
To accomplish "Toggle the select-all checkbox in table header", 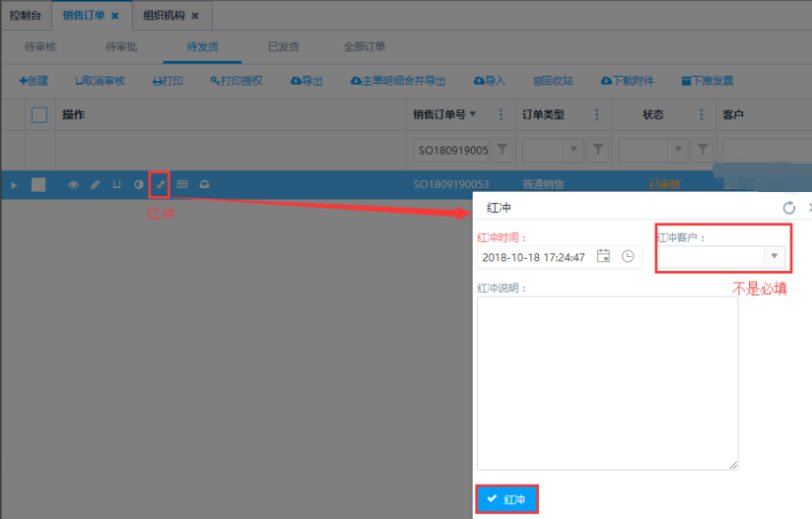I will 39,115.
